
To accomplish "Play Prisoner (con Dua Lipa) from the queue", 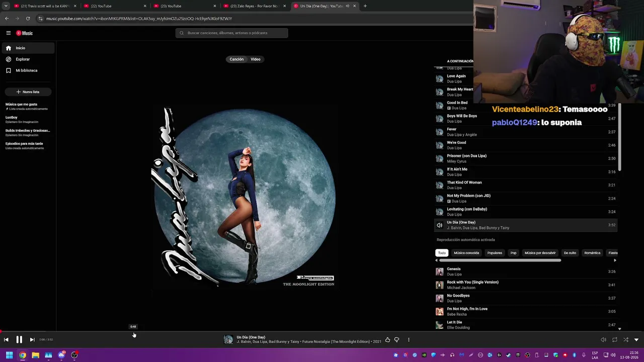I will click(526, 158).
